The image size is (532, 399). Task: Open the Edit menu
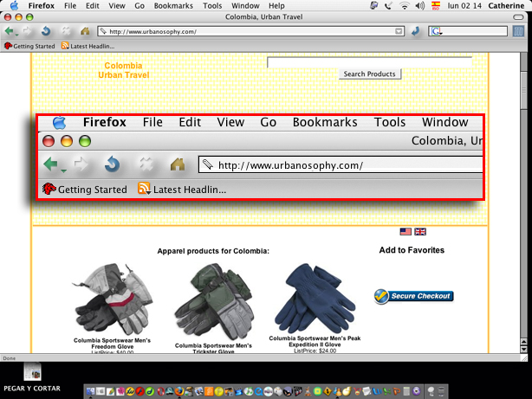coord(93,5)
